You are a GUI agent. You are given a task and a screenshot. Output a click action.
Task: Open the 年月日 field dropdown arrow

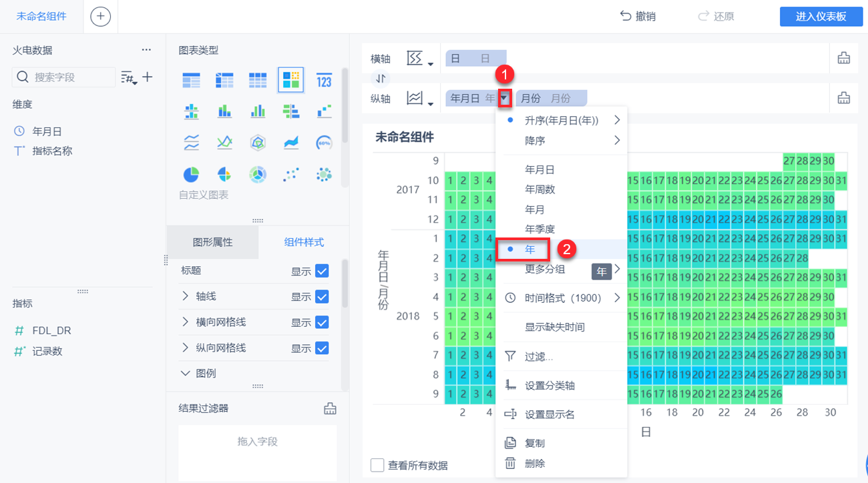pyautogui.click(x=505, y=98)
